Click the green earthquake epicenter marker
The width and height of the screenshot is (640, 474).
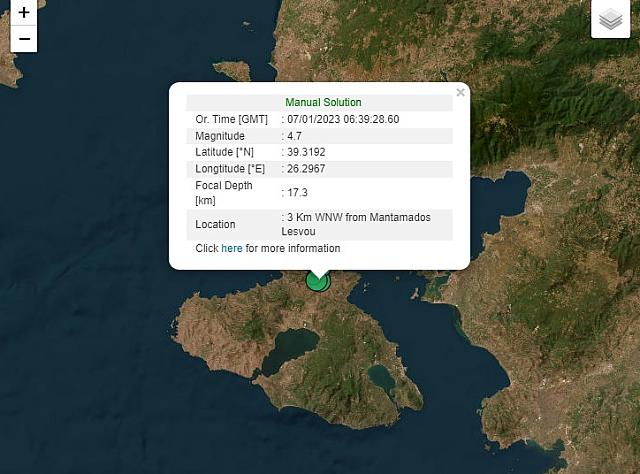tap(318, 282)
